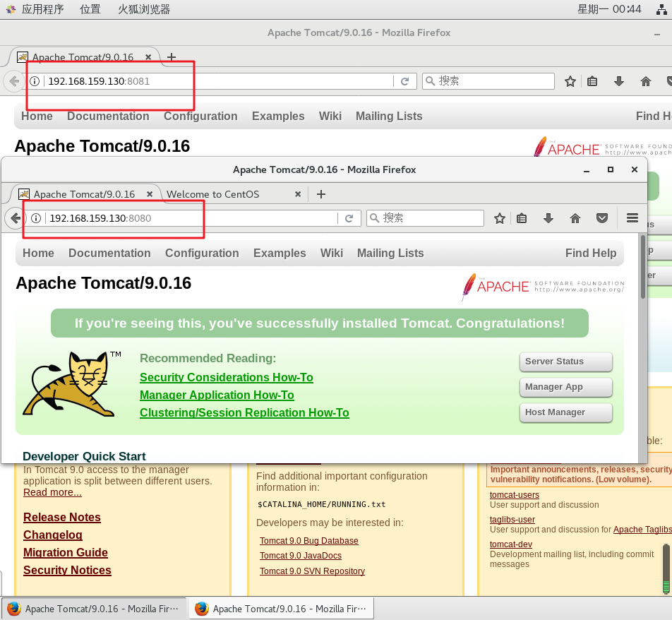Click the Apache Software Foundation logo in the front window
The height and width of the screenshot is (620, 672).
coord(543,287)
